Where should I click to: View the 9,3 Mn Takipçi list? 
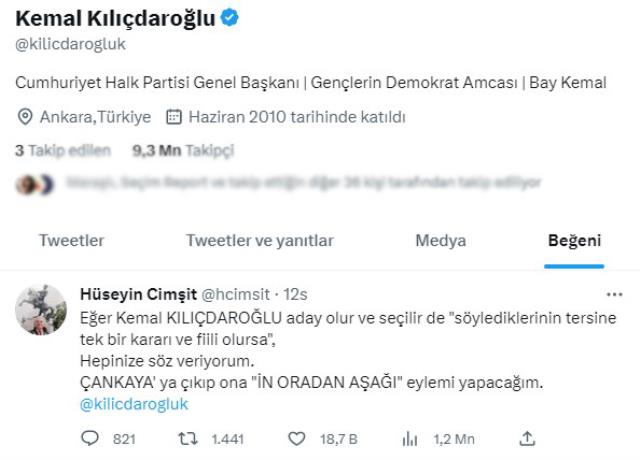coord(183,151)
